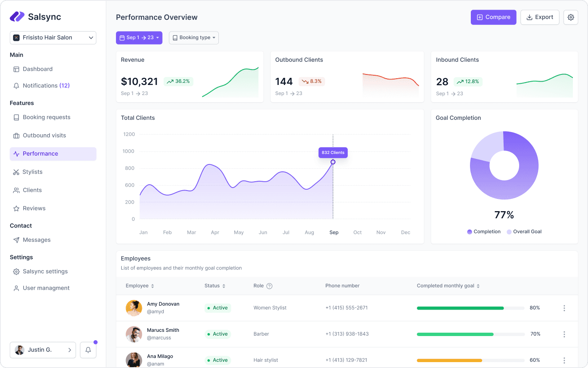Screen dimensions: 588x368
Task: Open the settings gear icon at top right
Action: tap(571, 17)
